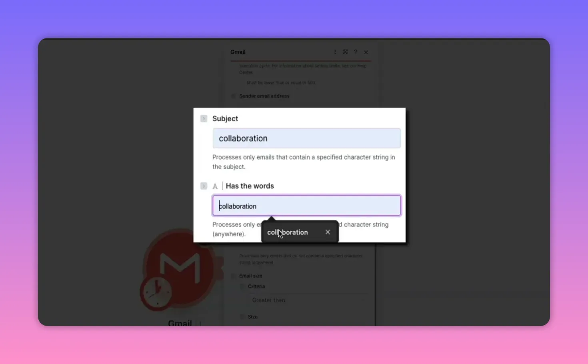Toggle the map switch next to Criteria
The height and width of the screenshot is (364, 588).
(x=242, y=286)
